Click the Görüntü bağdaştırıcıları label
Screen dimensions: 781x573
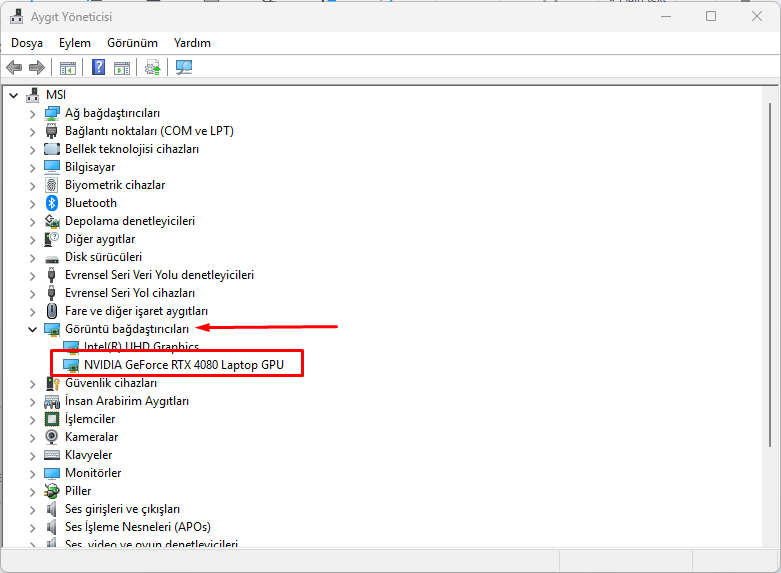click(127, 329)
